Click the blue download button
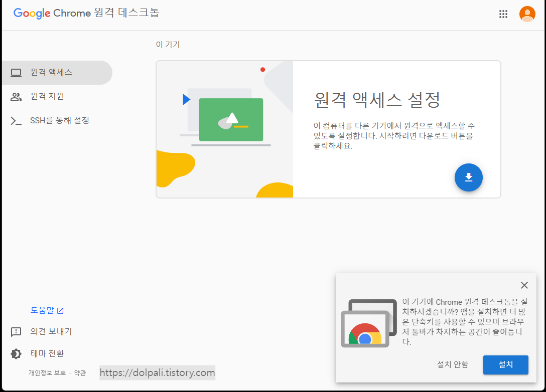The image size is (546, 392). 468,177
